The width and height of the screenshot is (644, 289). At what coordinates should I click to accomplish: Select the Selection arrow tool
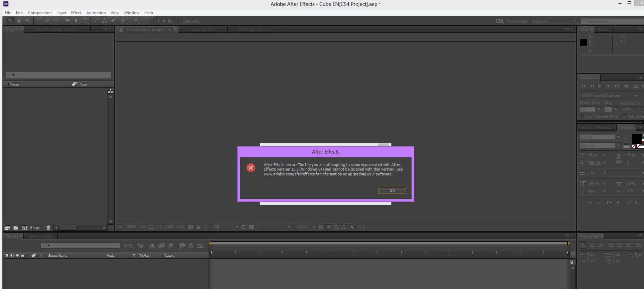pos(10,21)
